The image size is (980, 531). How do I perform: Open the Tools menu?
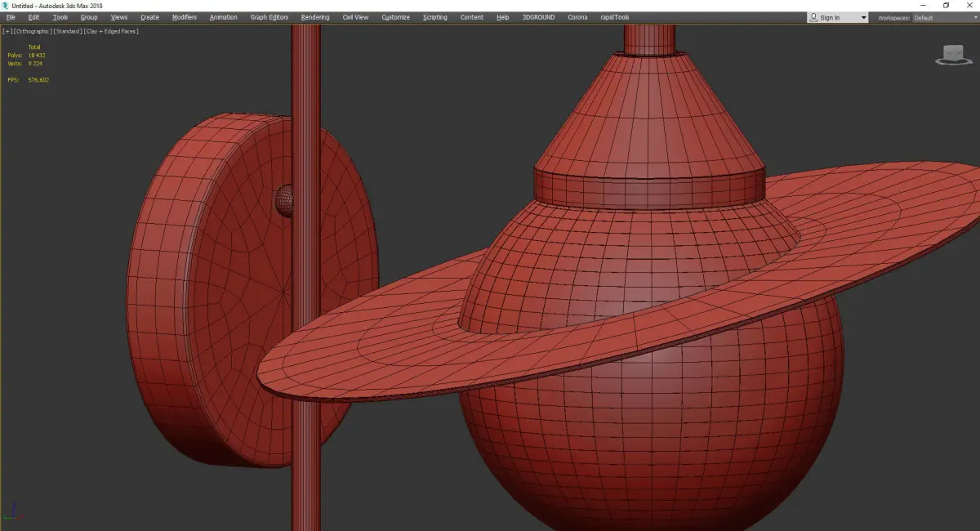[60, 17]
